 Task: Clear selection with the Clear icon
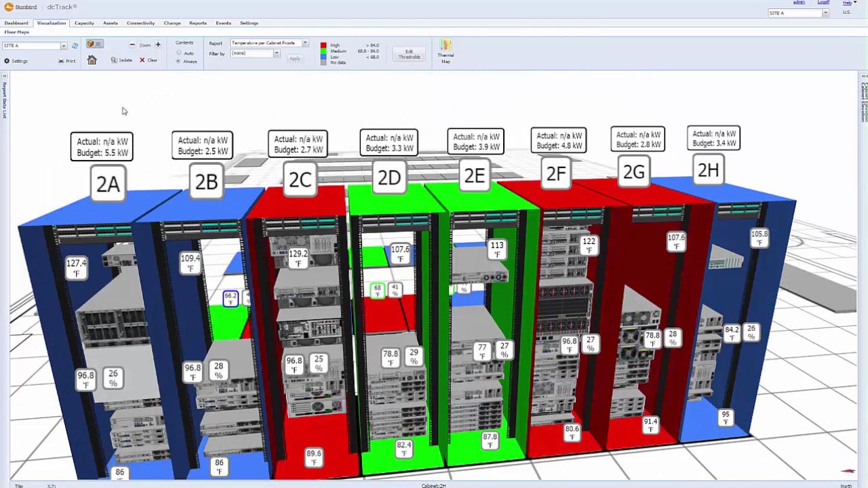pos(149,60)
